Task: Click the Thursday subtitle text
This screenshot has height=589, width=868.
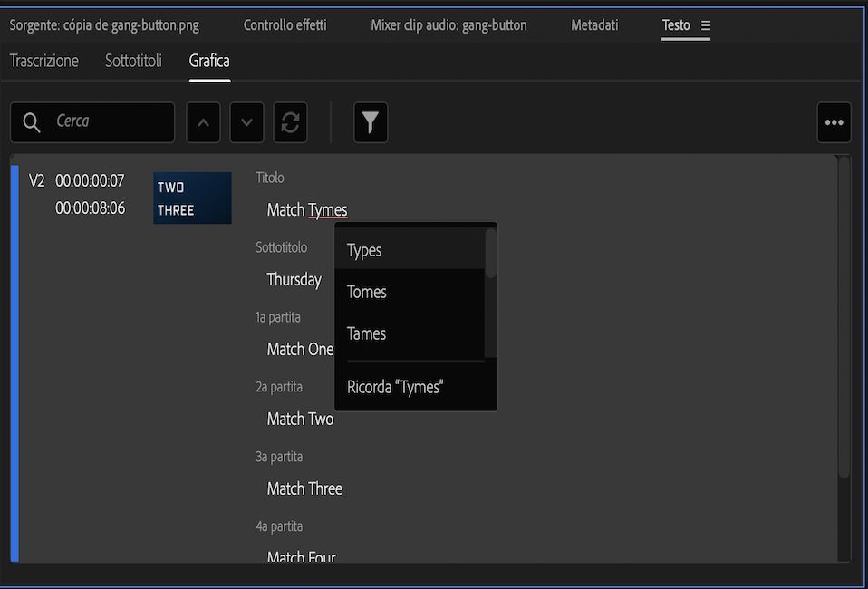Action: click(x=294, y=280)
